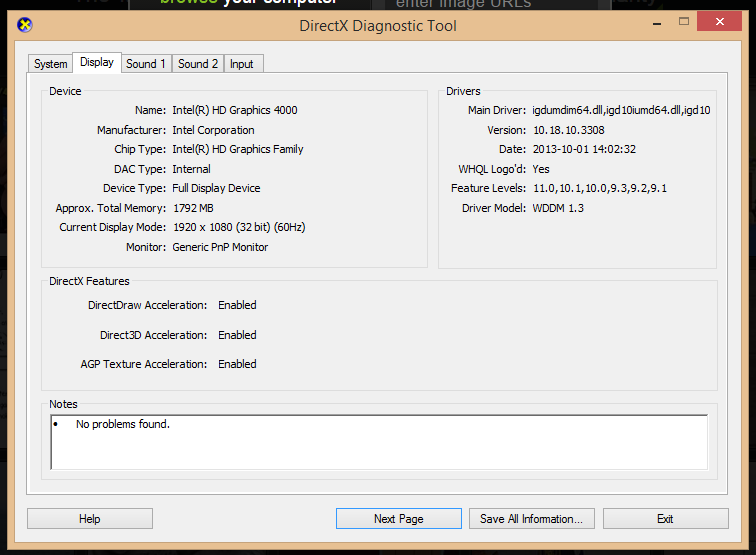This screenshot has height=555, width=756.
Task: Click DirectDraw Acceleration Enabled value
Action: pos(237,305)
